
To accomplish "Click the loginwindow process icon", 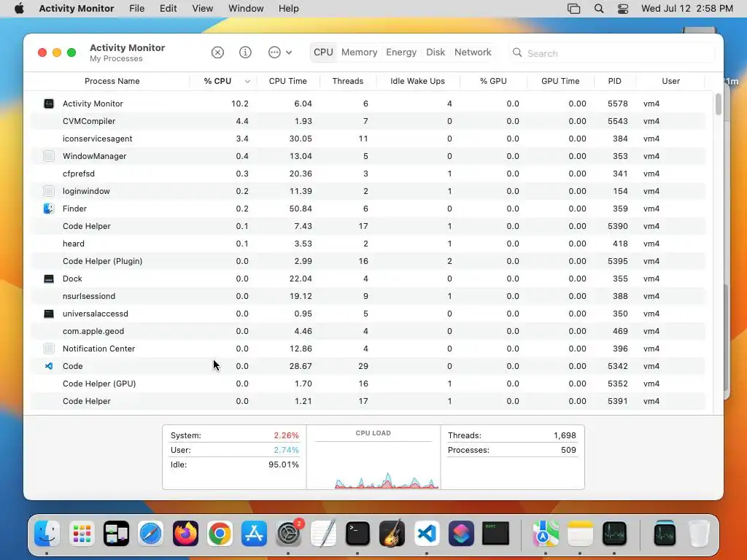I will [49, 191].
